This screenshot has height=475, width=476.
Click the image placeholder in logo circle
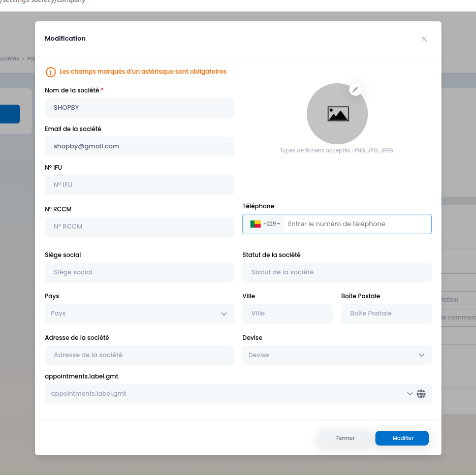(337, 114)
